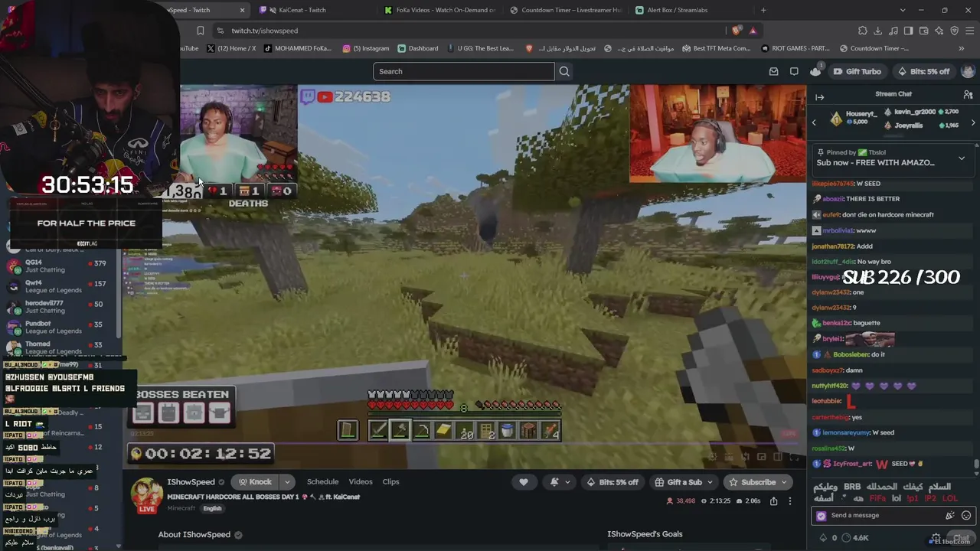The image size is (980, 551).
Task: Toggle the browser sidebar panel
Action: pyautogui.click(x=909, y=31)
